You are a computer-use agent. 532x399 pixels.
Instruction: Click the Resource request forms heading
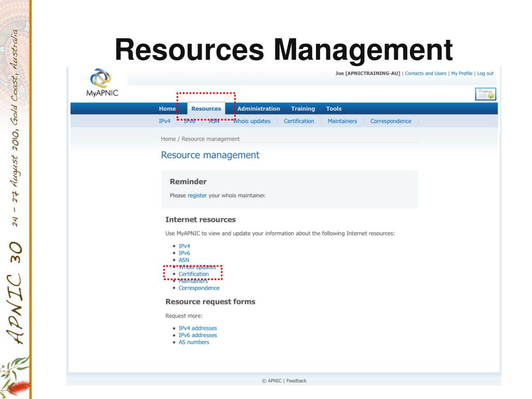click(210, 302)
